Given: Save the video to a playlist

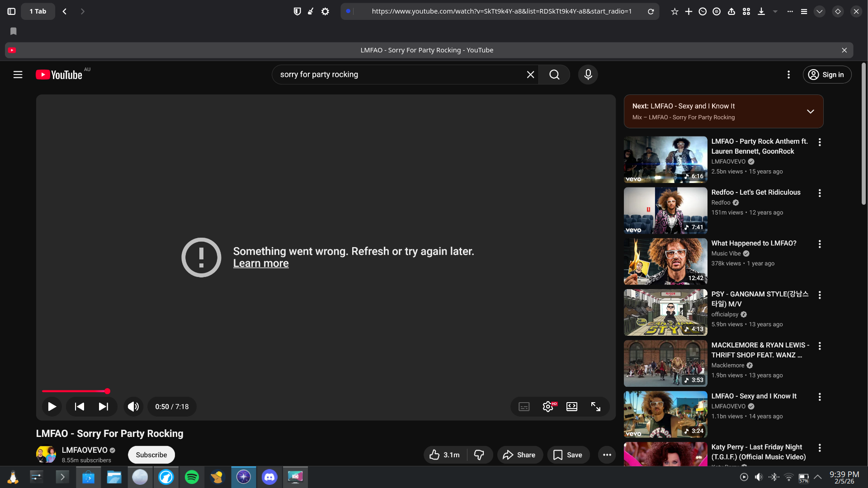Looking at the screenshot, I should pyautogui.click(x=568, y=455).
